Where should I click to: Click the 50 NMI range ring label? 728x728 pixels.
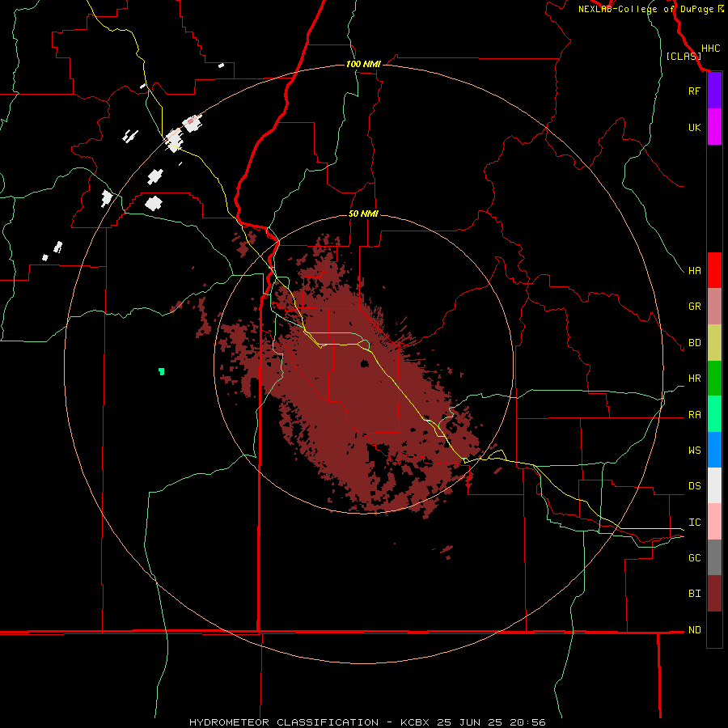(363, 214)
